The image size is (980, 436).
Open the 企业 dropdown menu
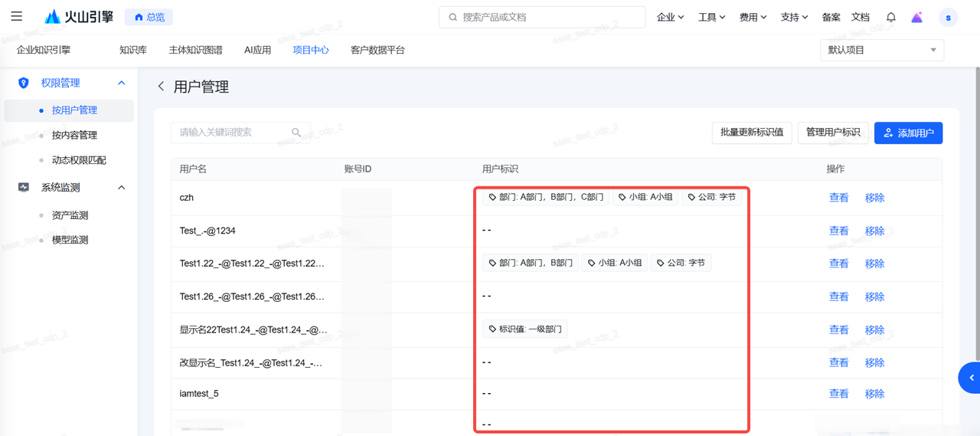coord(670,17)
